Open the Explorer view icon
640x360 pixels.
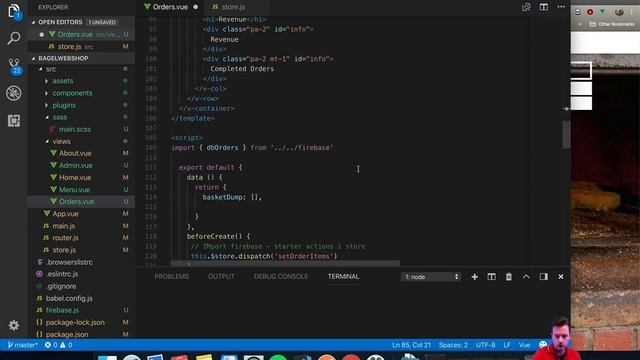13,11
